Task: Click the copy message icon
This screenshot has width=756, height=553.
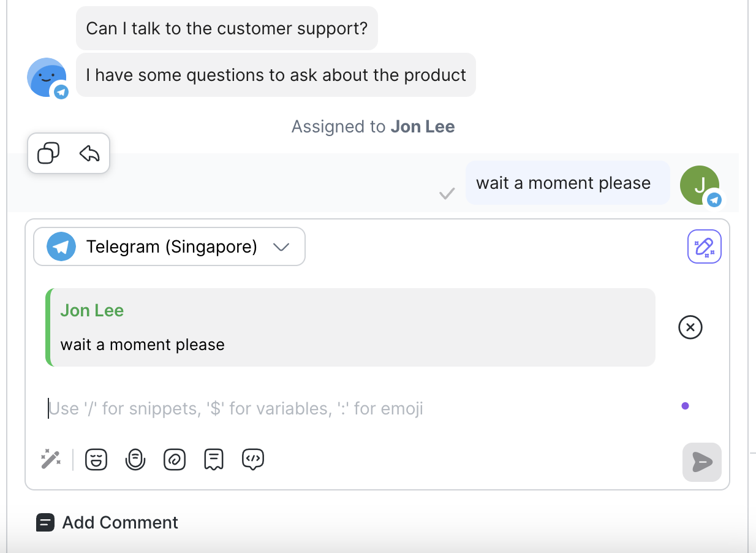Action: click(48, 153)
